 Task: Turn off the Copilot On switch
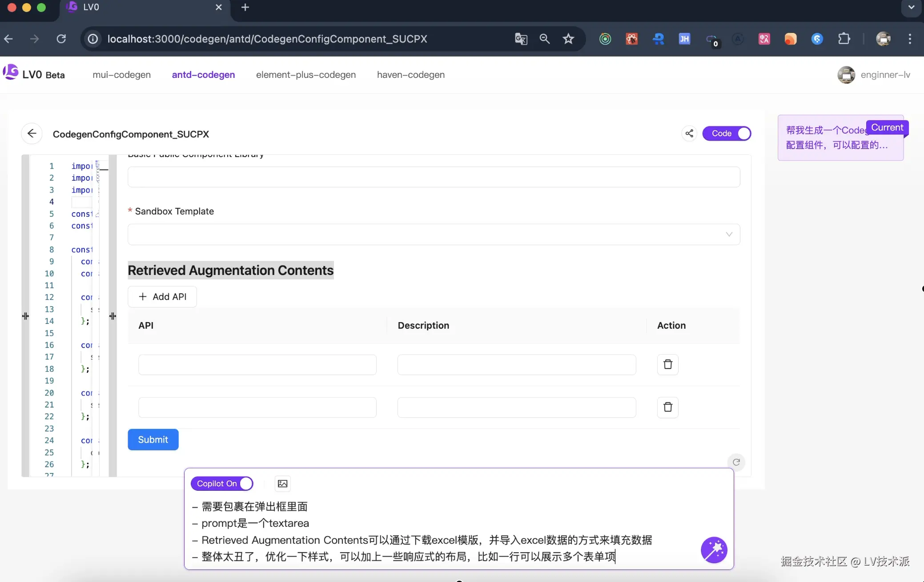point(222,484)
